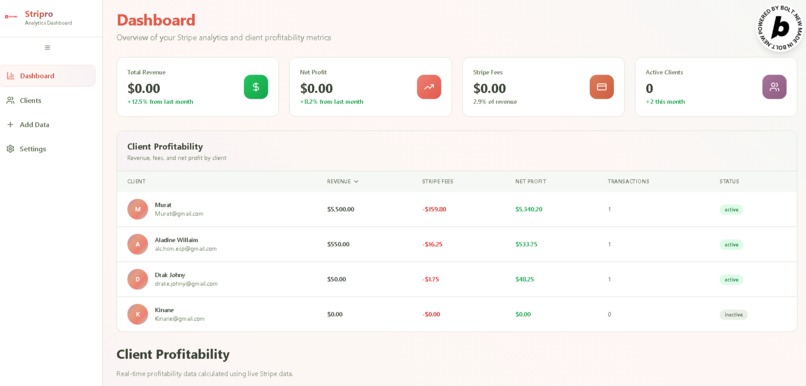Click the net profit value $48.25
The height and width of the screenshot is (386, 806).
coord(524,279)
